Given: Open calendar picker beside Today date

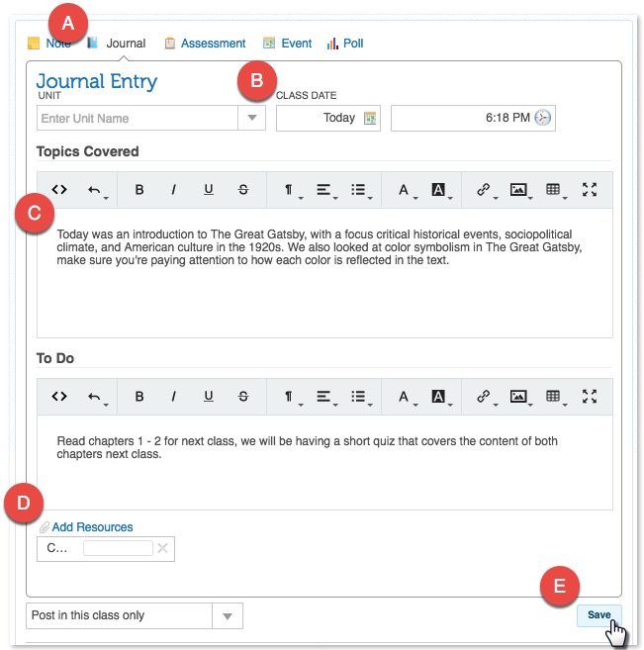Looking at the screenshot, I should click(370, 119).
